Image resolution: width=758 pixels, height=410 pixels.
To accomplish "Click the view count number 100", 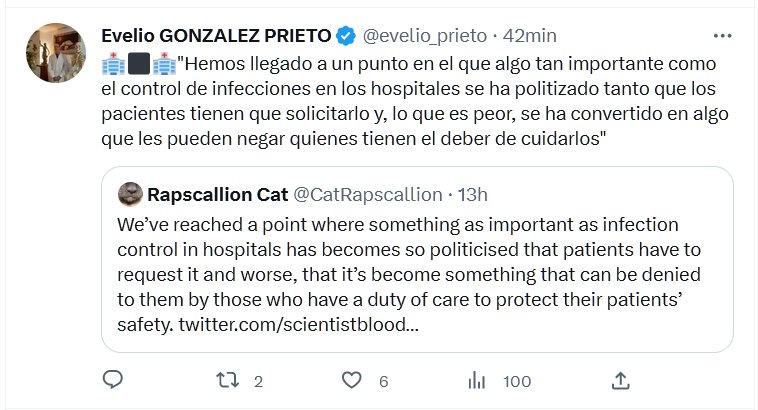I will click(x=516, y=381).
